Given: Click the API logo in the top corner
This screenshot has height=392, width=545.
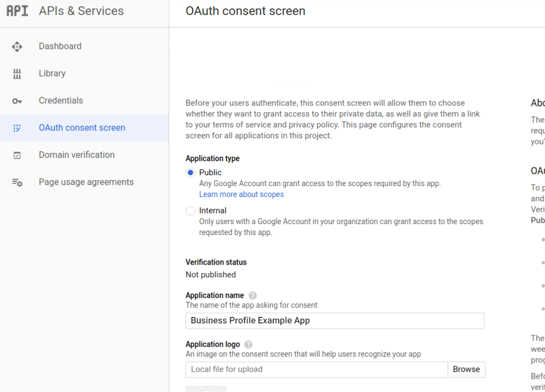Looking at the screenshot, I should (16, 10).
